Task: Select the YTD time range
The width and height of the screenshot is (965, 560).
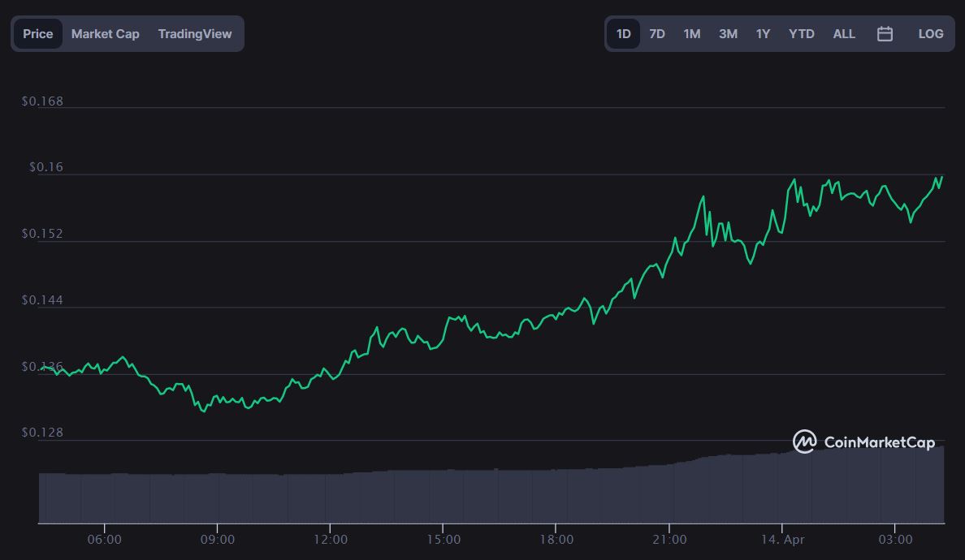Action: 802,33
